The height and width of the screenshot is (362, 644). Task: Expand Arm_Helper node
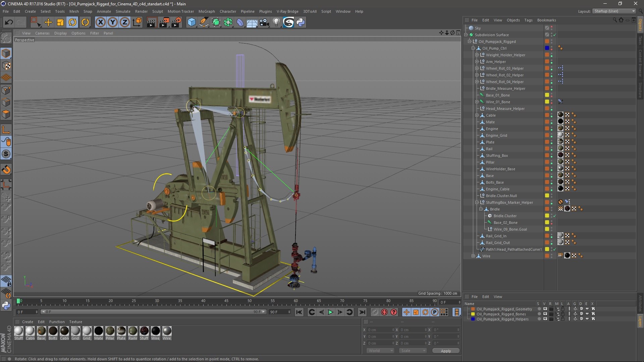tap(477, 62)
